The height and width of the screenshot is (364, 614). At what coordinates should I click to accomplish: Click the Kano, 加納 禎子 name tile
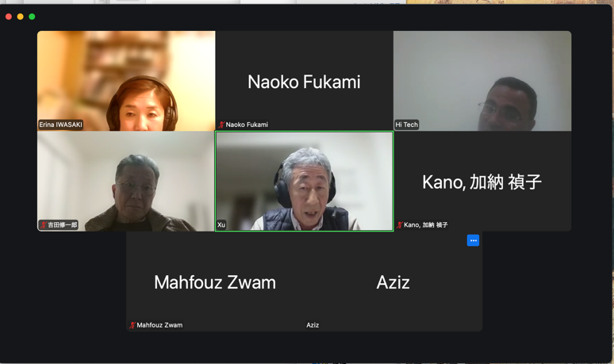(482, 182)
